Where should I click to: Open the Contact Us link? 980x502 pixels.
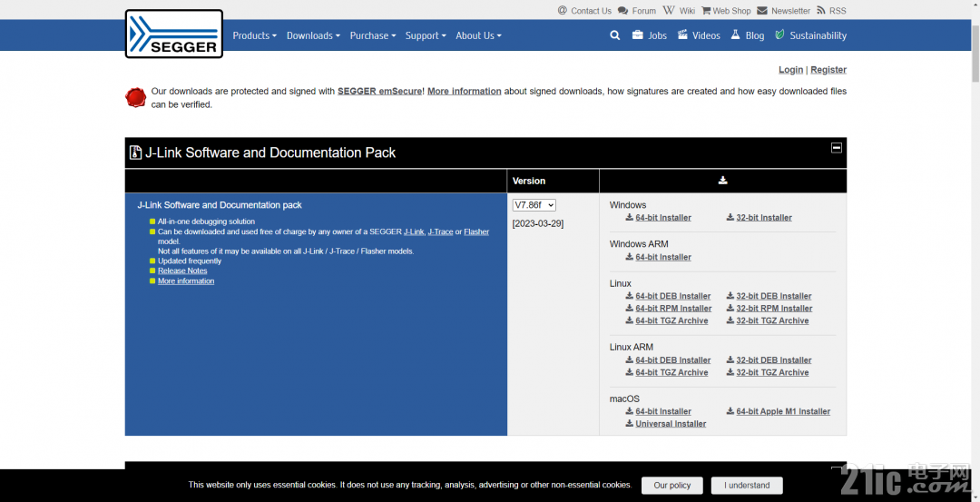pyautogui.click(x=592, y=11)
